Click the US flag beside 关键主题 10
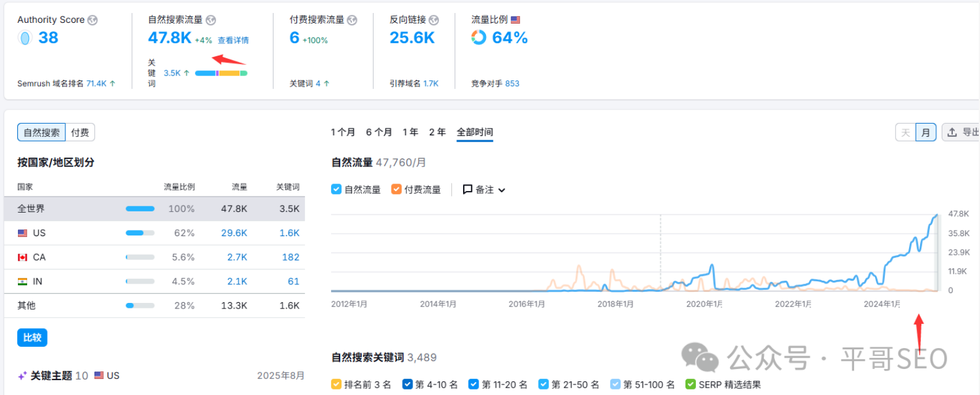This screenshot has height=395, width=980. [99, 375]
